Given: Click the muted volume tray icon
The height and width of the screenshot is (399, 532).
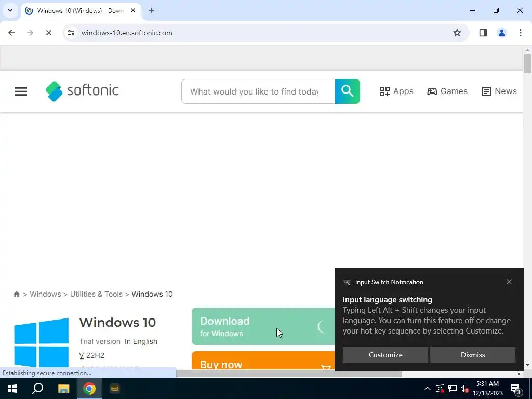Looking at the screenshot, I should click(465, 389).
